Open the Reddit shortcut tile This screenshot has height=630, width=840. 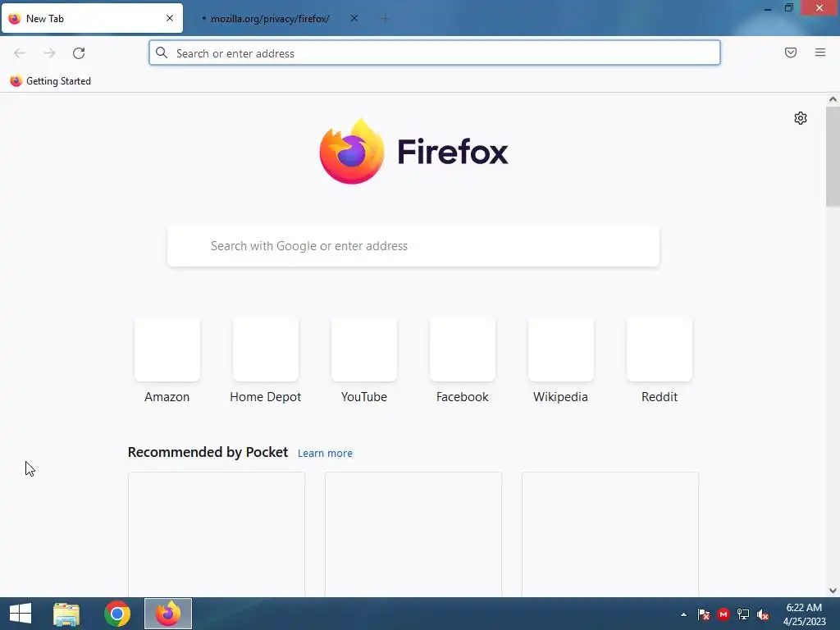pyautogui.click(x=660, y=362)
